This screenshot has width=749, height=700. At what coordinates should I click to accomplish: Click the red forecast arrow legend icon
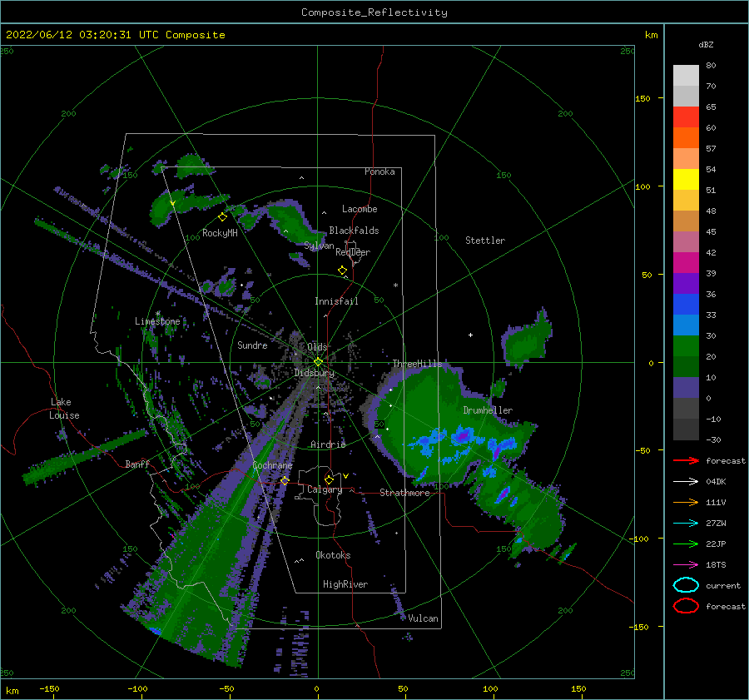[686, 460]
